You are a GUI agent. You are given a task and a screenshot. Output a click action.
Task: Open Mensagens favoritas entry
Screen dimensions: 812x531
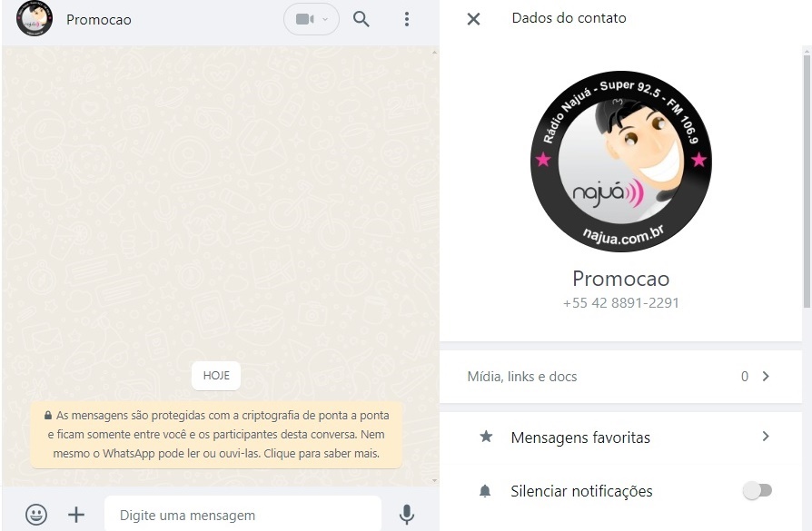580,438
